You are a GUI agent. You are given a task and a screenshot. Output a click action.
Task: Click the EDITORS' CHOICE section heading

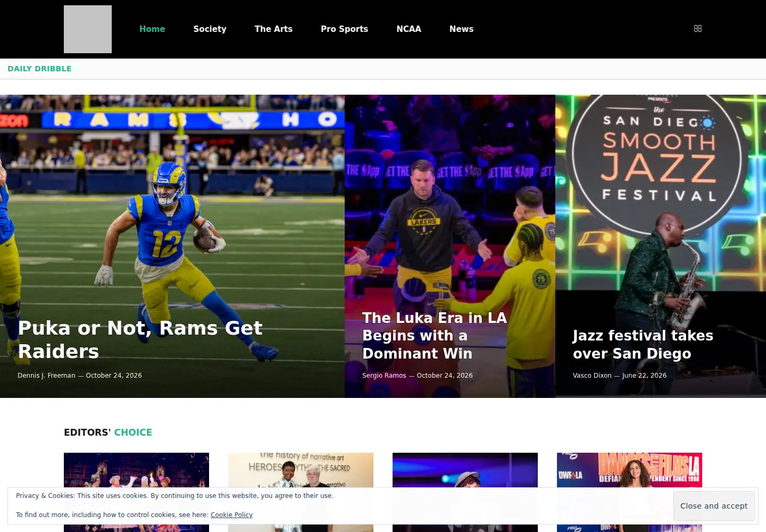pyautogui.click(x=108, y=433)
